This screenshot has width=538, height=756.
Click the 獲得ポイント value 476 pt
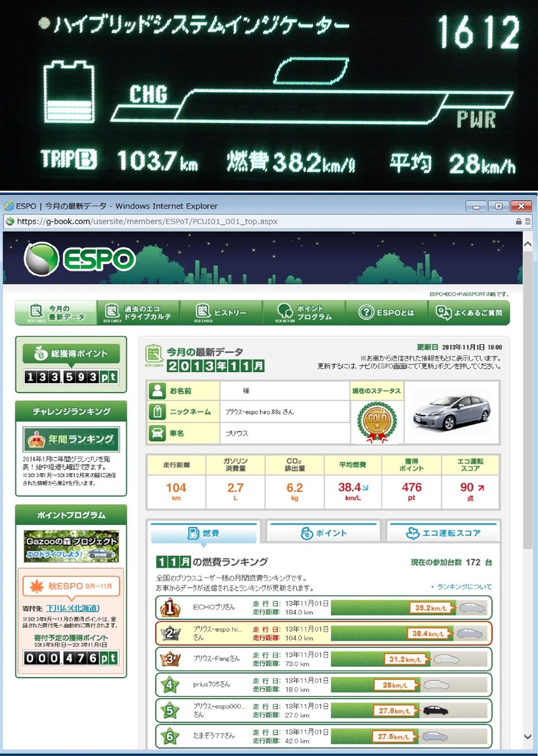[412, 491]
